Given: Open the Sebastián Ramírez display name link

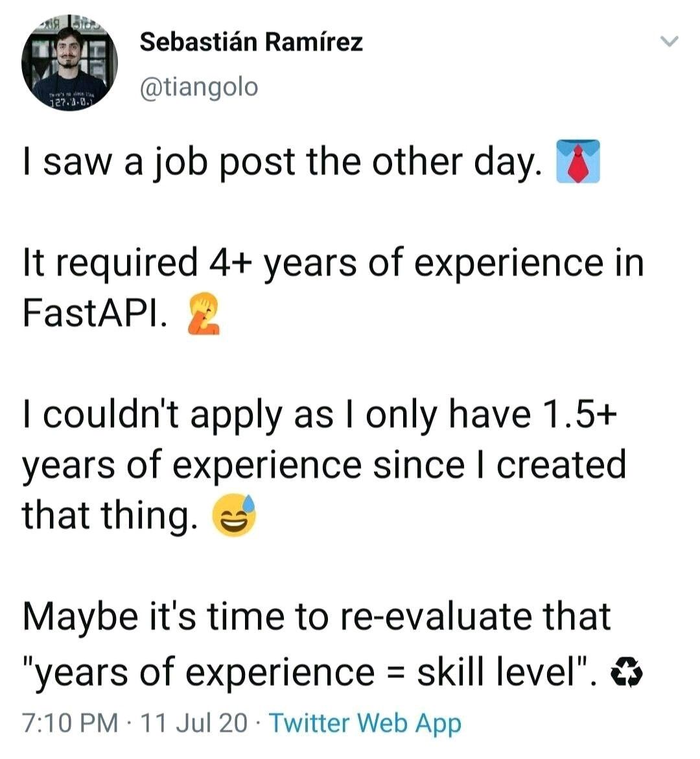Looking at the screenshot, I should pyautogui.click(x=251, y=43).
